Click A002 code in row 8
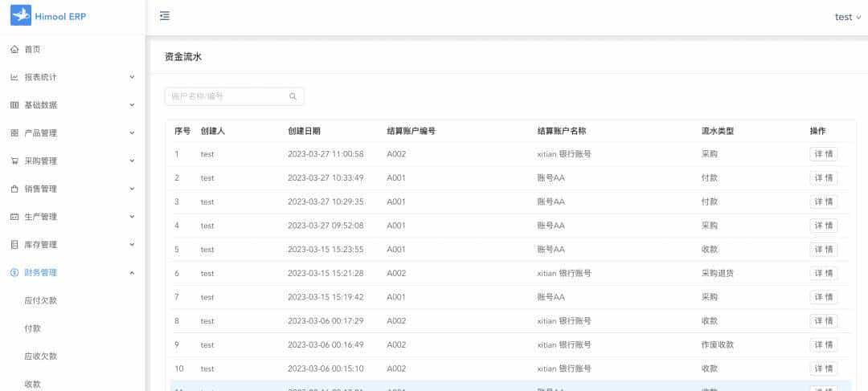Image resolution: width=868 pixels, height=391 pixels. click(x=396, y=321)
